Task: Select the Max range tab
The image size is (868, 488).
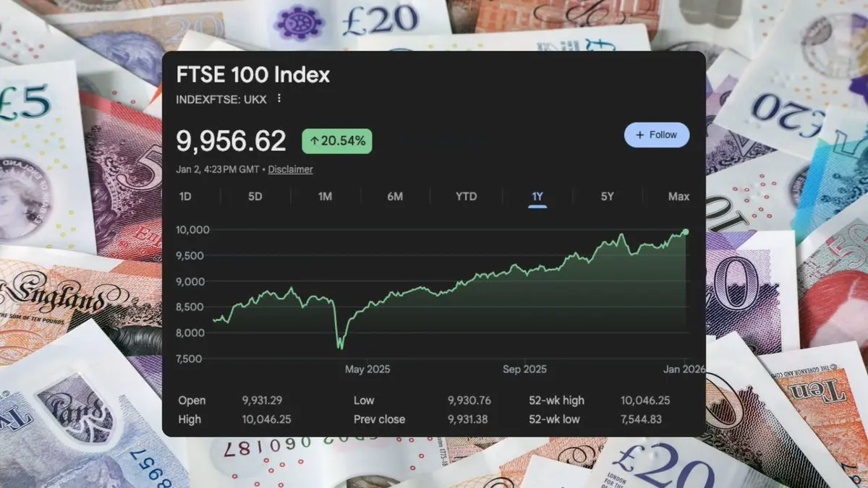Action: [x=678, y=196]
